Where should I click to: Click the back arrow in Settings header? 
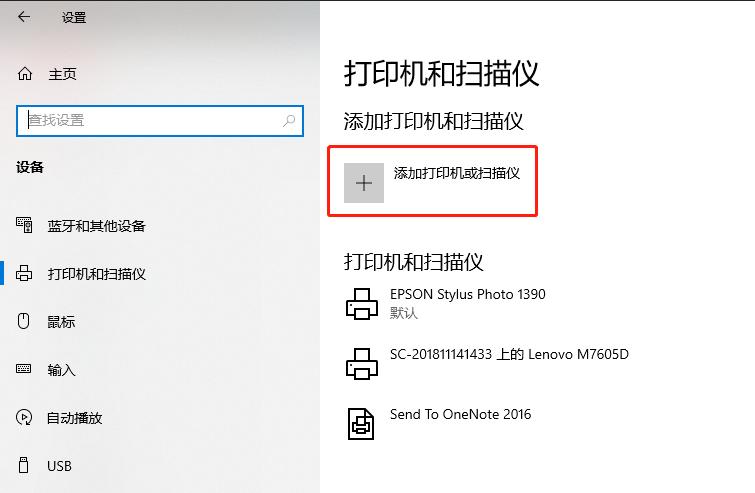pos(24,17)
